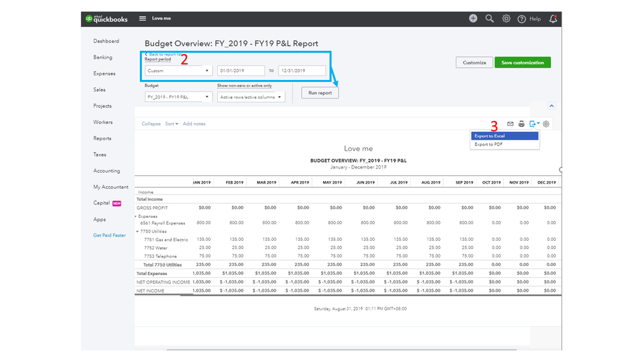Click the email report envelope icon
This screenshot has height=362, width=644.
click(x=510, y=124)
